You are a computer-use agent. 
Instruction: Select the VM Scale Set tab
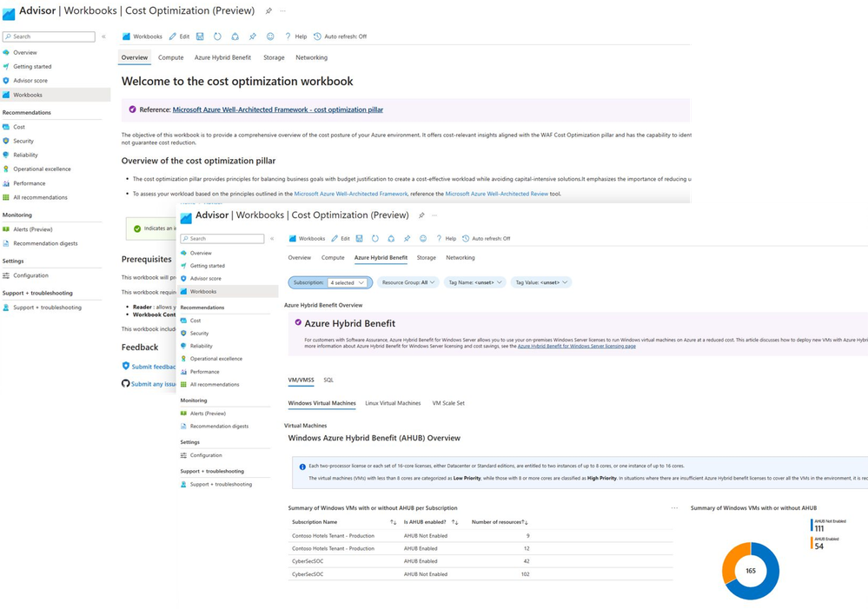(448, 403)
